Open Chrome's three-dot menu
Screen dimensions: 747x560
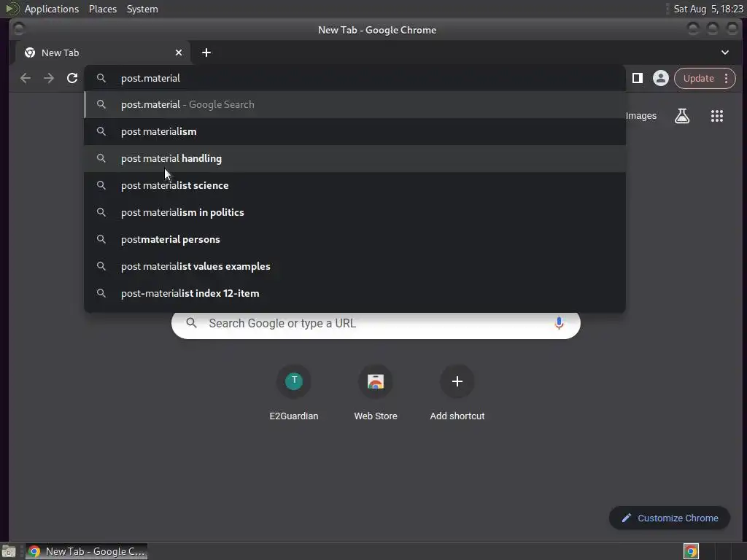[726, 78]
